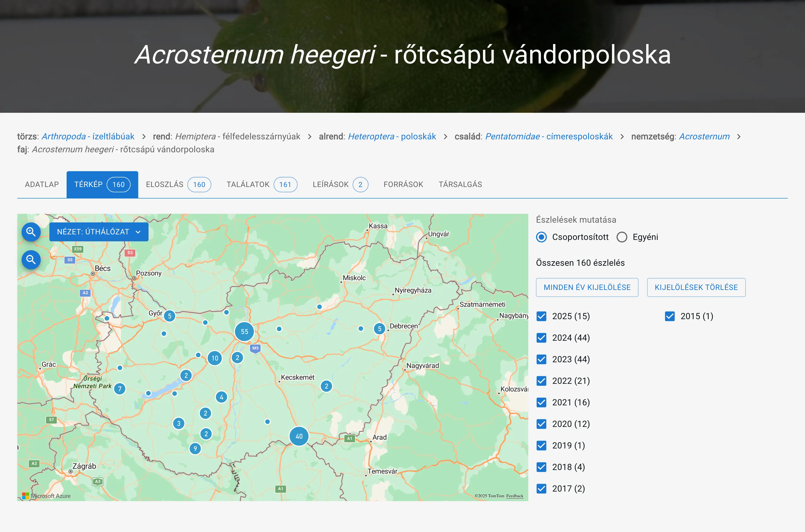Viewport: 805px width, 532px height.
Task: Click the 5 cluster marker near Debrecen
Action: 379,329
